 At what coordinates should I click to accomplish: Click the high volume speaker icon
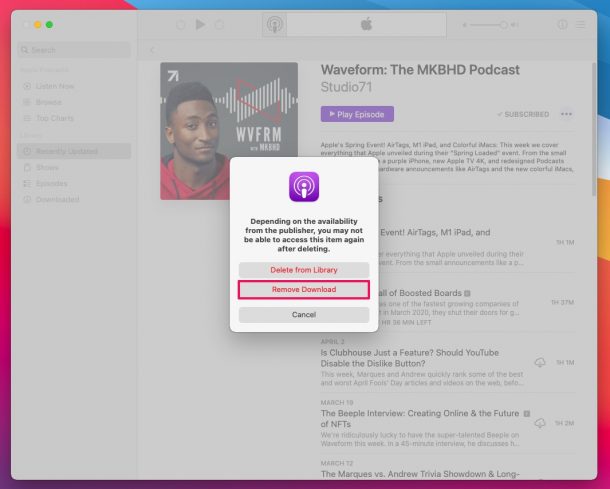[515, 25]
